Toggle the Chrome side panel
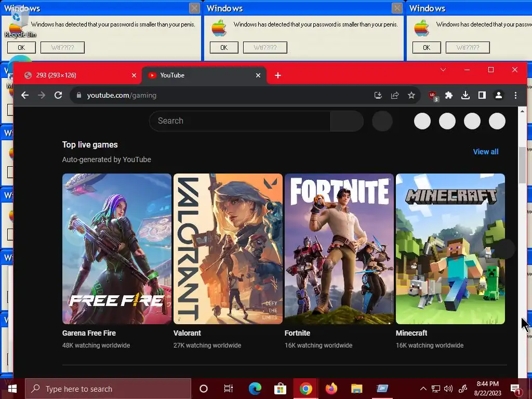Image resolution: width=532 pixels, height=399 pixels. [482, 96]
